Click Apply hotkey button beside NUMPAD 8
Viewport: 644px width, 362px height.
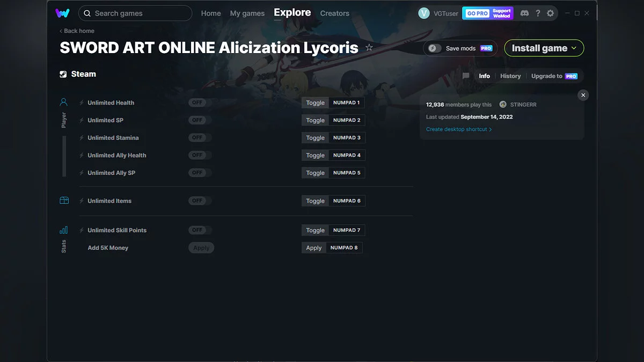tap(314, 248)
